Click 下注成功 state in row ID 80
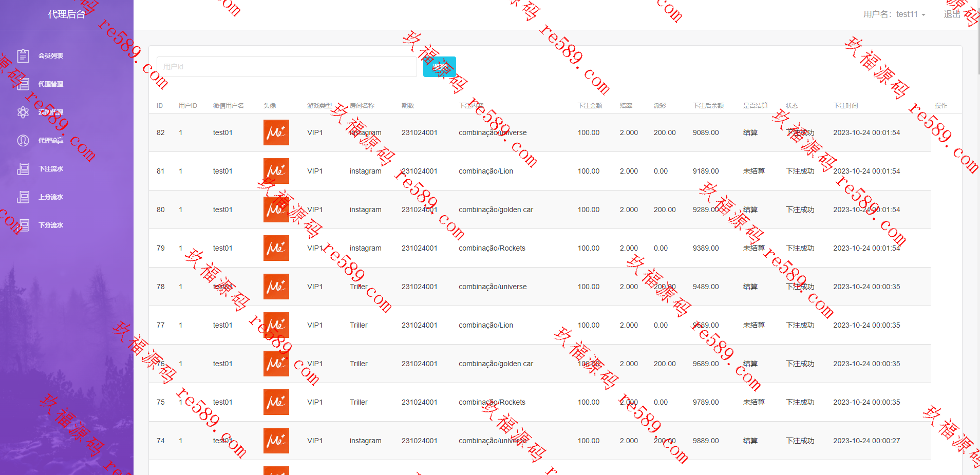Image resolution: width=980 pixels, height=475 pixels. coord(800,210)
